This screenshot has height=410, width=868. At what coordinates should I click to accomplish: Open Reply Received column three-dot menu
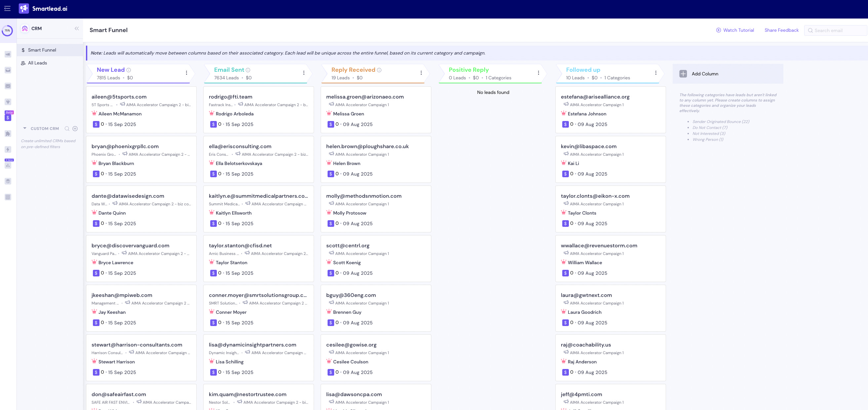421,73
